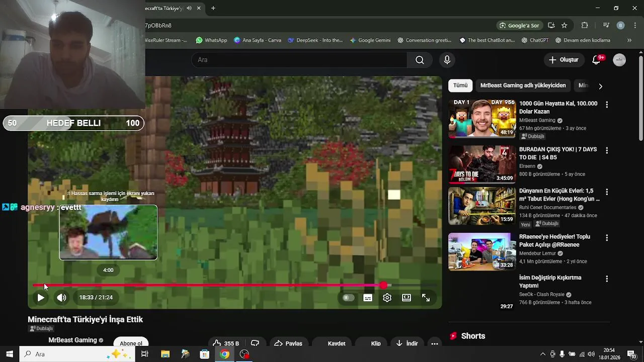Download the video with İndir

[x=407, y=343]
